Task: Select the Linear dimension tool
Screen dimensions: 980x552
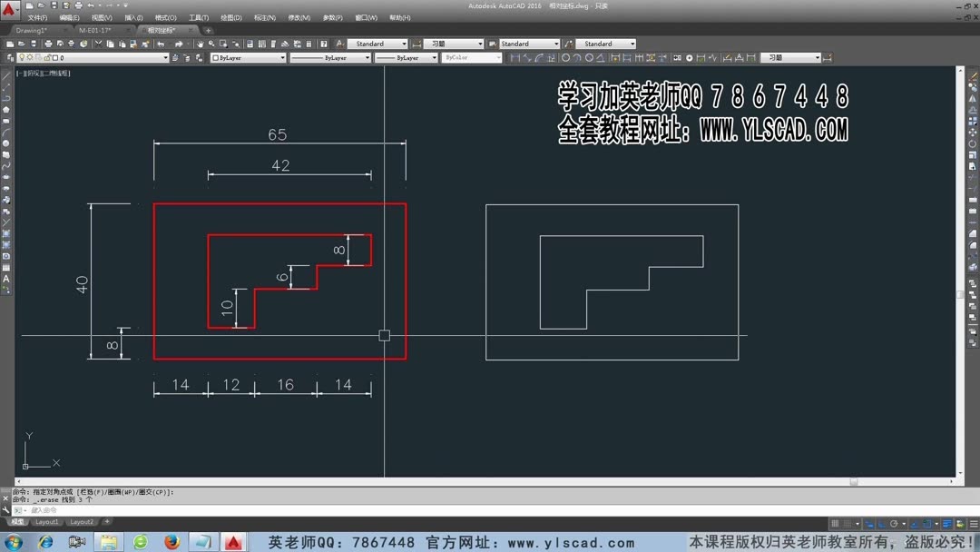Action: (515, 58)
